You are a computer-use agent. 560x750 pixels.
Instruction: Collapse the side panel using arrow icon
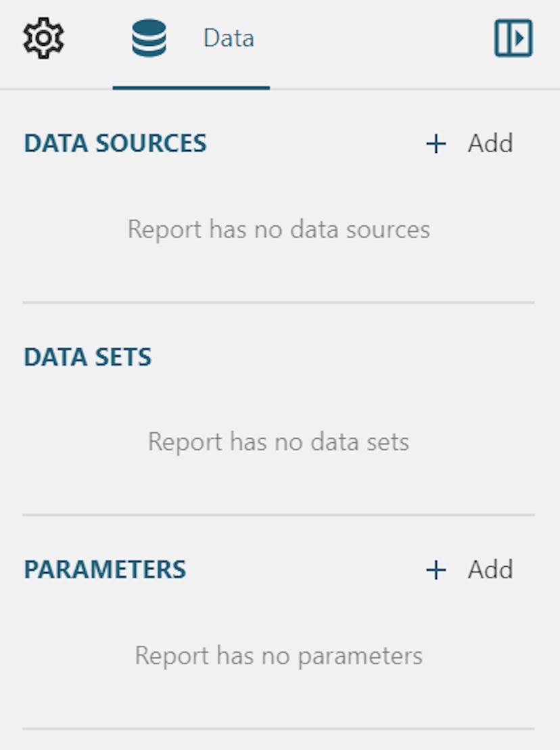coord(513,39)
